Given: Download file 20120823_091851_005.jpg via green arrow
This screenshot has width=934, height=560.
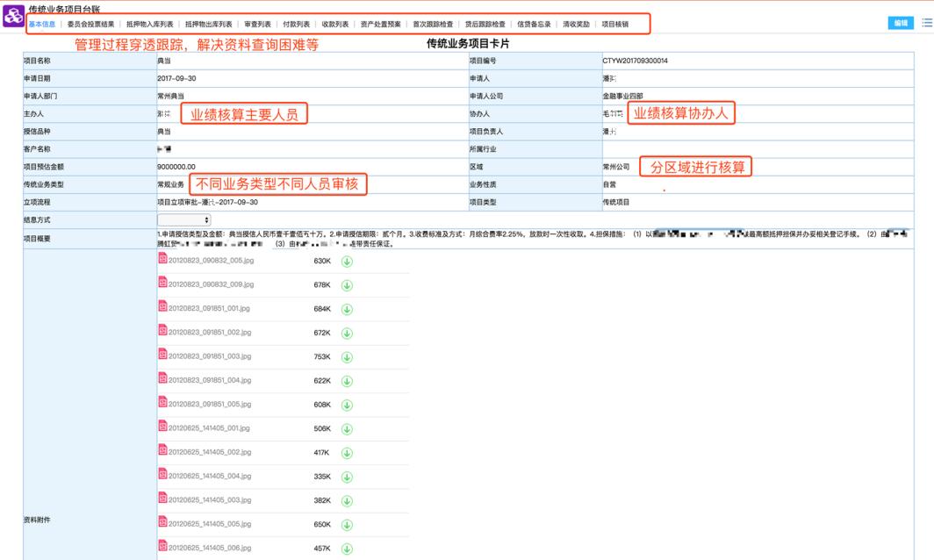Looking at the screenshot, I should point(347,406).
